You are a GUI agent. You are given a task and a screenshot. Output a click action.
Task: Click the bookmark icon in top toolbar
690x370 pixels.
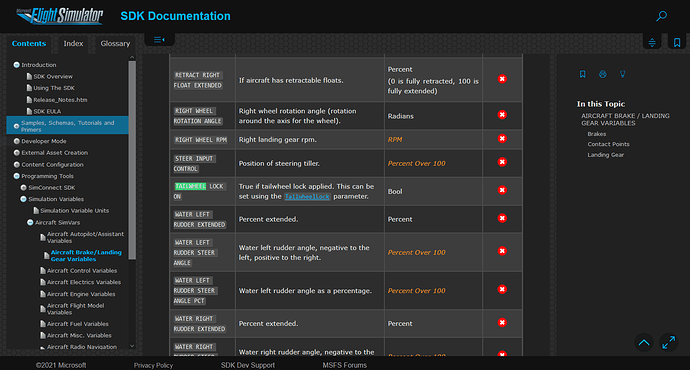pos(677,42)
